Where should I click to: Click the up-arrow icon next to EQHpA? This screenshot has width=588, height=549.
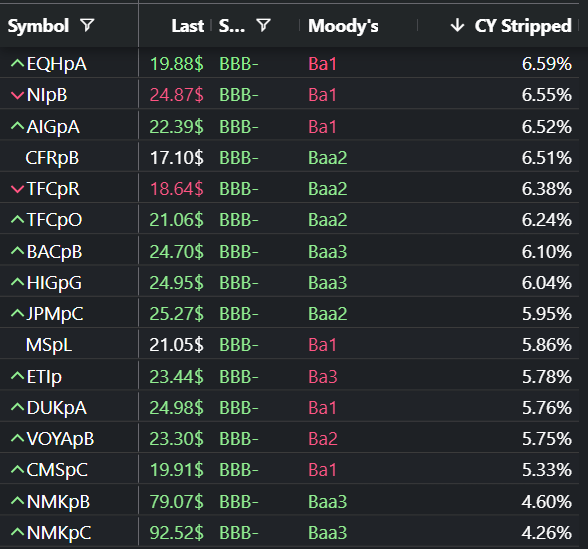point(17,63)
